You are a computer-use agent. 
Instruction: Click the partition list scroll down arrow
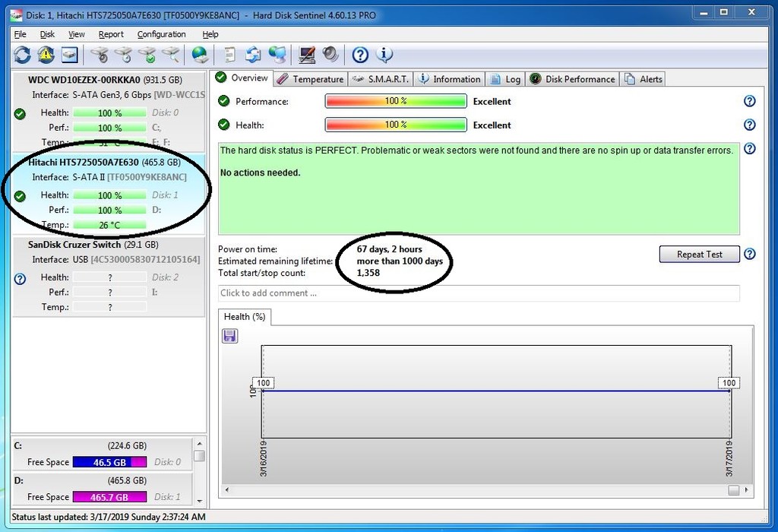pos(200,502)
